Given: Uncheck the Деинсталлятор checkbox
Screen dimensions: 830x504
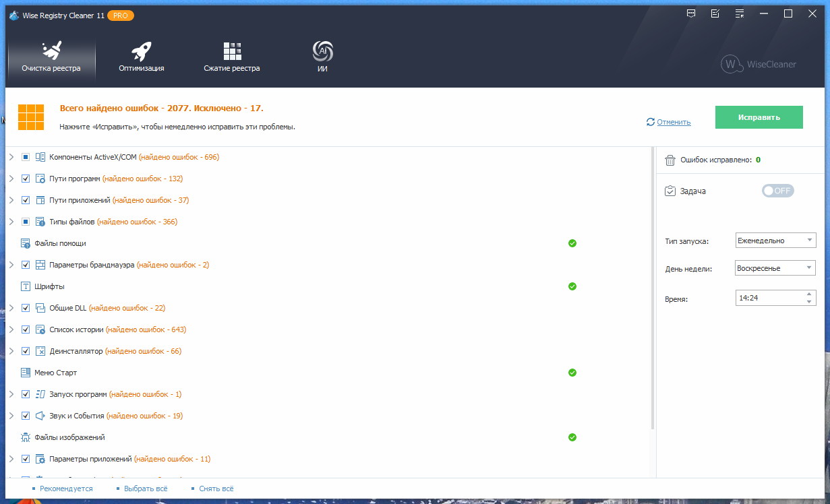Looking at the screenshot, I should (26, 351).
